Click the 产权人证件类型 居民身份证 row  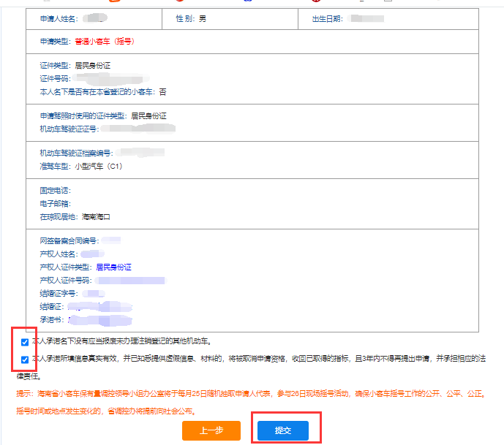pos(86,267)
